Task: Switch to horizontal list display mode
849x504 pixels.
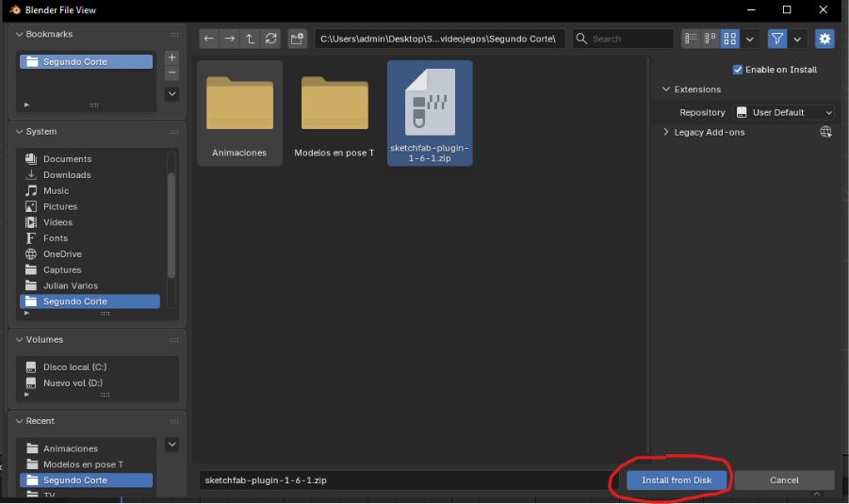Action: pyautogui.click(x=710, y=39)
